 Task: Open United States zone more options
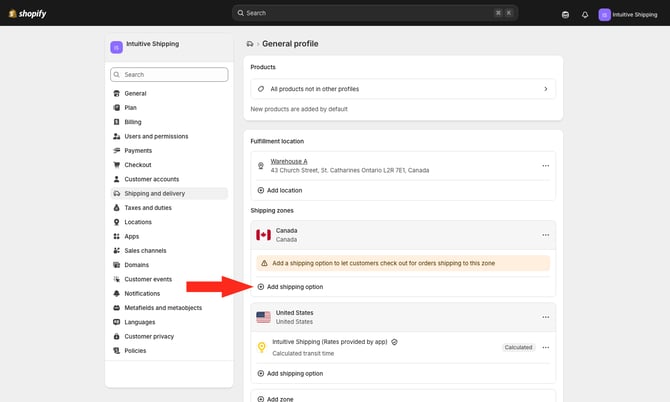tap(546, 317)
